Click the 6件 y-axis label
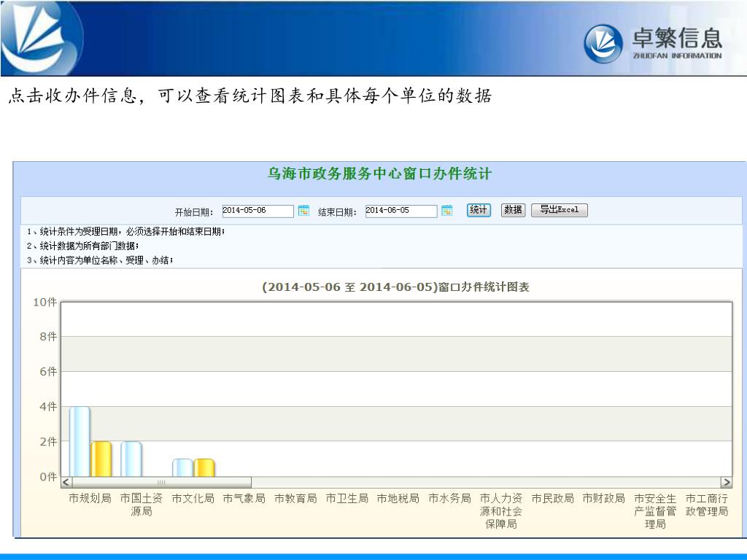The width and height of the screenshot is (747, 560). pyautogui.click(x=48, y=371)
